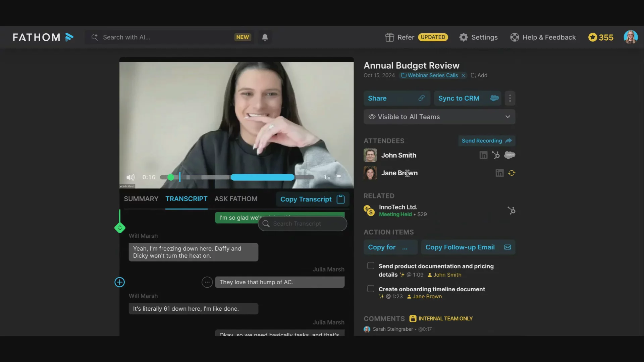The image size is (644, 362).
Task: Click Sarah Steingraber comment avatar
Action: [367, 329]
